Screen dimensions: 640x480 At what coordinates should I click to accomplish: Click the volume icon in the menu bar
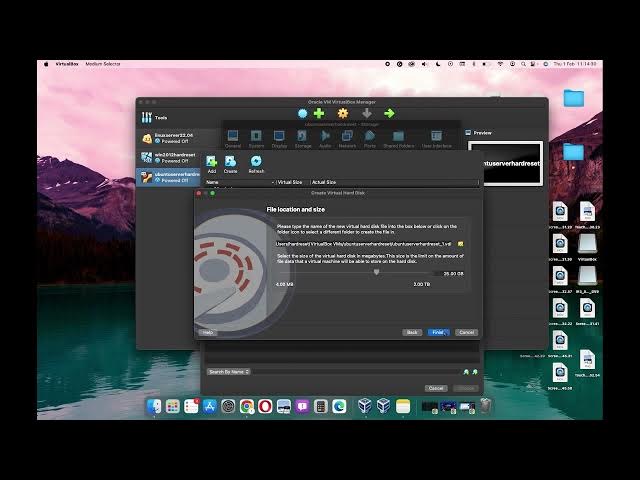point(424,64)
